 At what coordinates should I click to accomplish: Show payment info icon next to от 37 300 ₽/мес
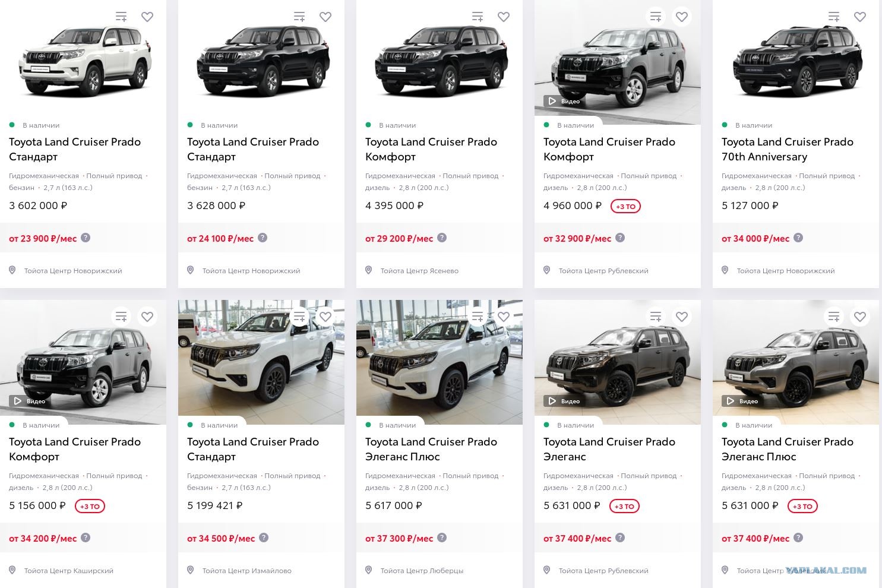click(x=442, y=538)
